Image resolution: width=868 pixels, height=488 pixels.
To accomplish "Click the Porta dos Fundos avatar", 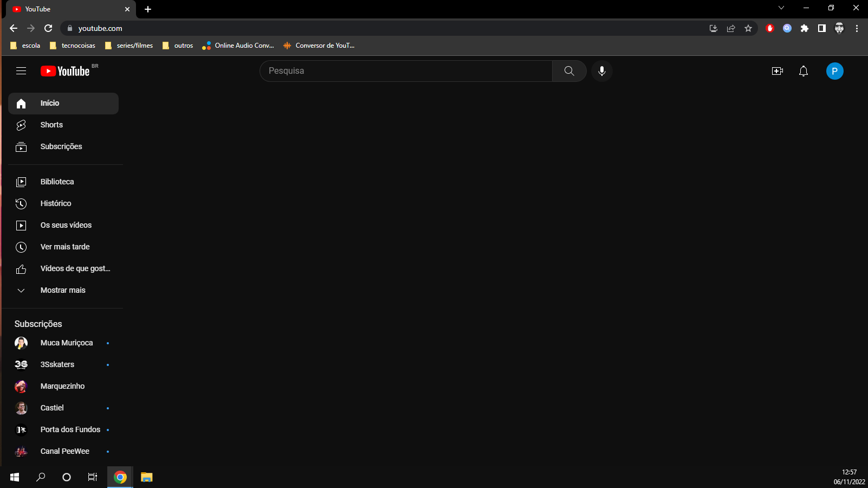I will coord(21,430).
